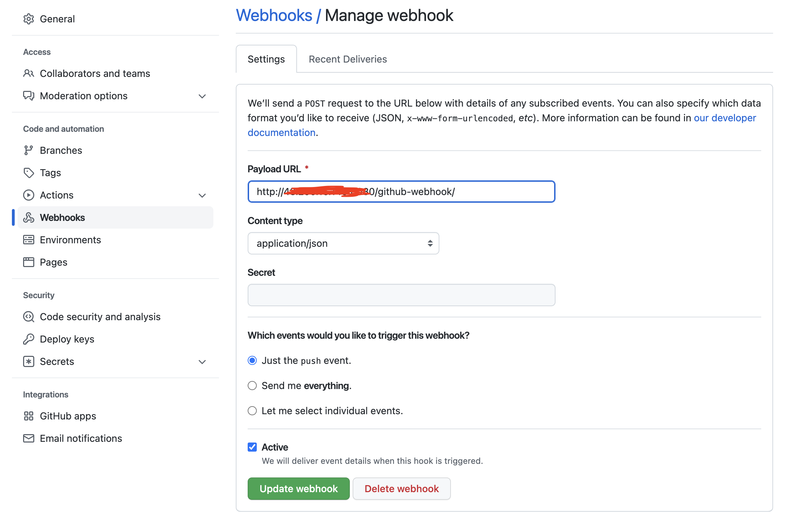Choose 'Let me select individual events' option
Screen dimensions: 785x532
point(252,411)
